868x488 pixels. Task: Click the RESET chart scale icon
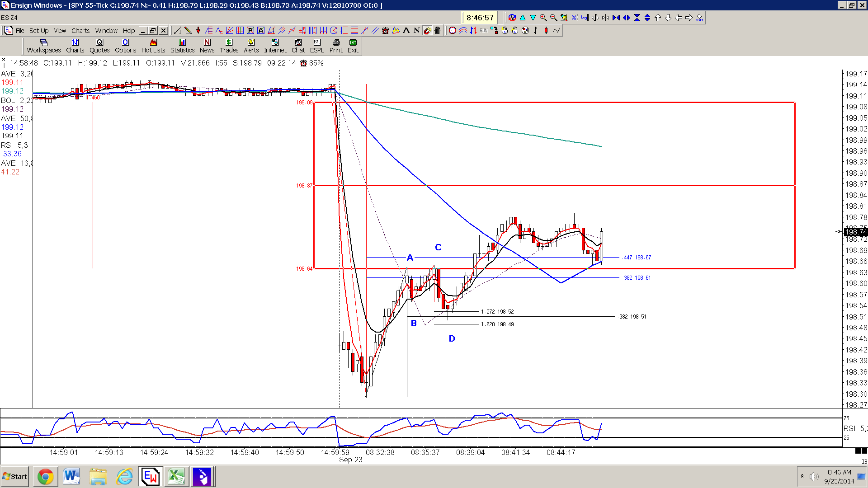point(699,18)
